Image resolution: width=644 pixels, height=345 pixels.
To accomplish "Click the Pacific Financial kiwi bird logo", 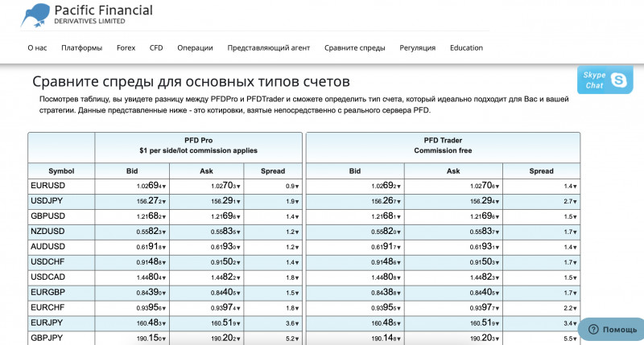I will [35, 15].
